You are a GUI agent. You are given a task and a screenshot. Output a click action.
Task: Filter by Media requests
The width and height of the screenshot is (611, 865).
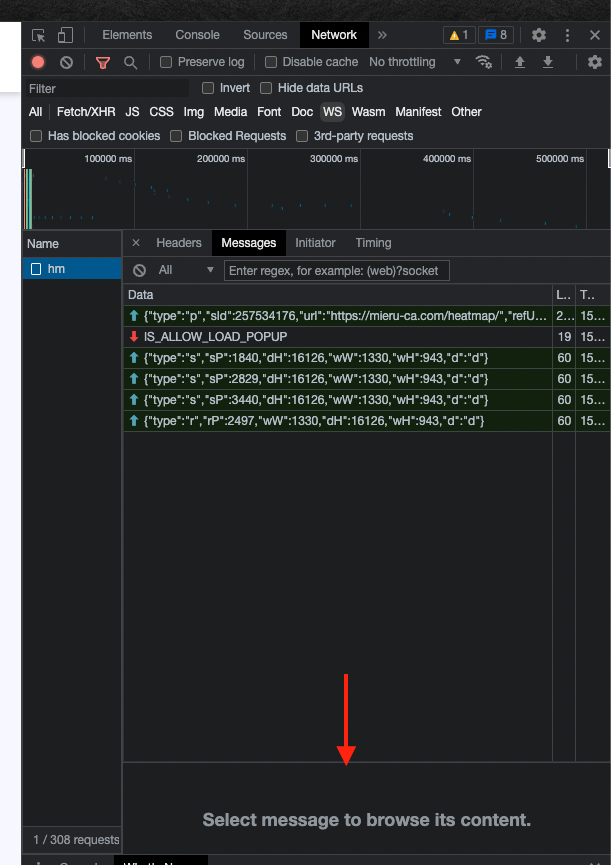pyautogui.click(x=231, y=112)
